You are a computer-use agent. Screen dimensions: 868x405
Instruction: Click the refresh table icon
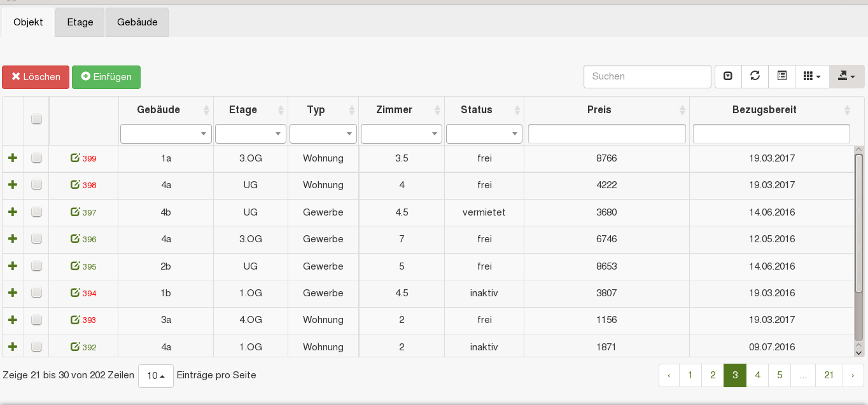755,76
